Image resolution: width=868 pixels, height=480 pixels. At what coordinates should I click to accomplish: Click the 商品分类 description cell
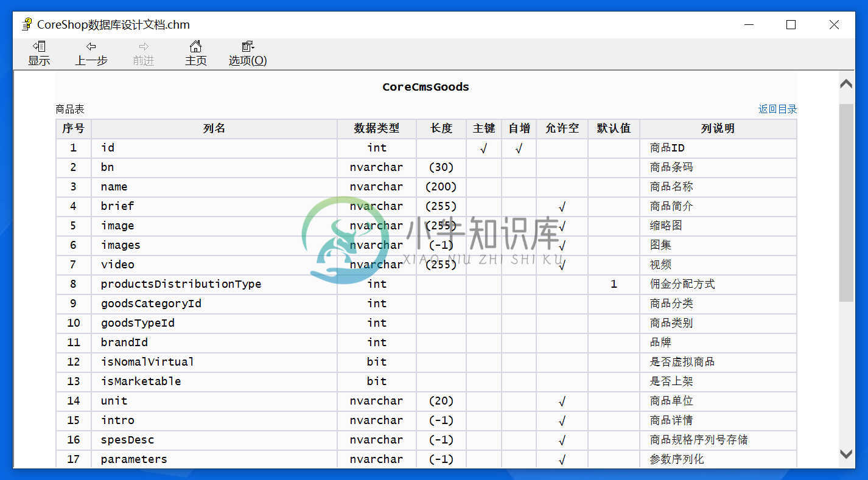click(718, 304)
